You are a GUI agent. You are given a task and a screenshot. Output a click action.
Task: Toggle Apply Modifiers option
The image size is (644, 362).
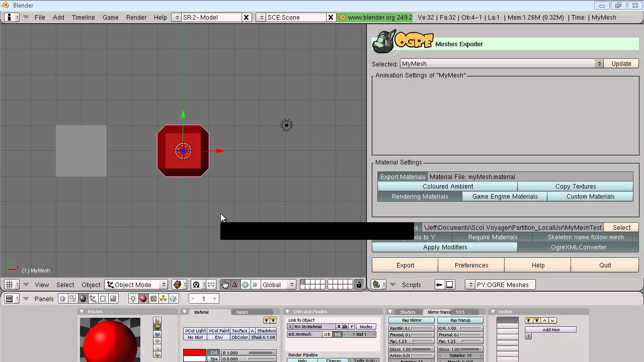[x=445, y=247]
